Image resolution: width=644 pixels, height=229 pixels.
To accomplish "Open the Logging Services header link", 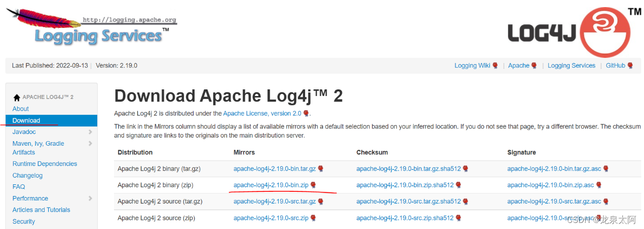I will 572,66.
